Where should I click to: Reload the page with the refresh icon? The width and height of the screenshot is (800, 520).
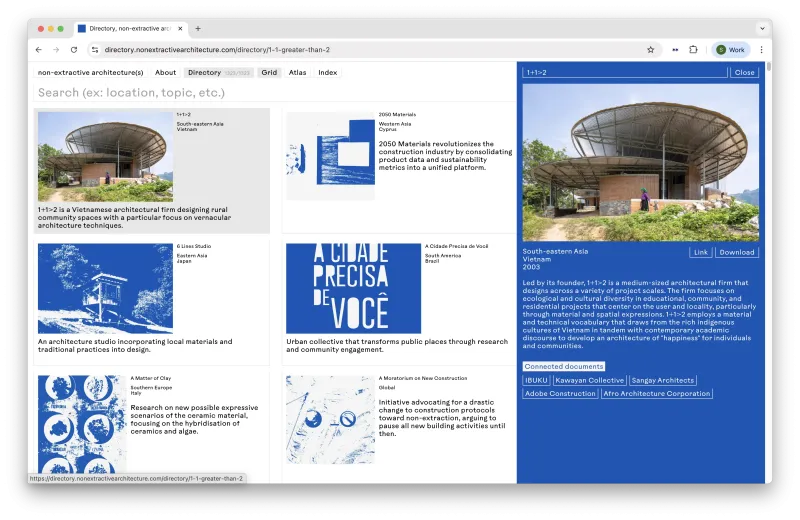pos(74,49)
